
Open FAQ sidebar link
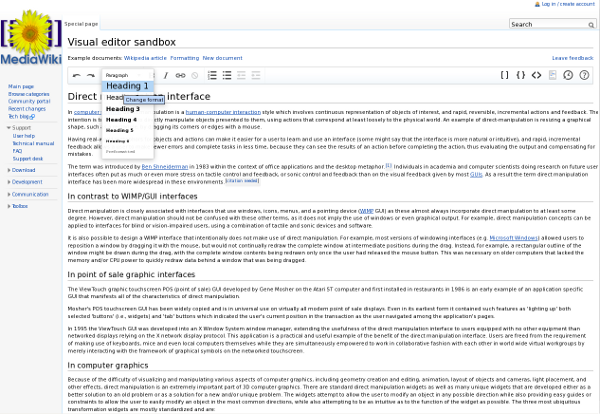tap(17, 151)
